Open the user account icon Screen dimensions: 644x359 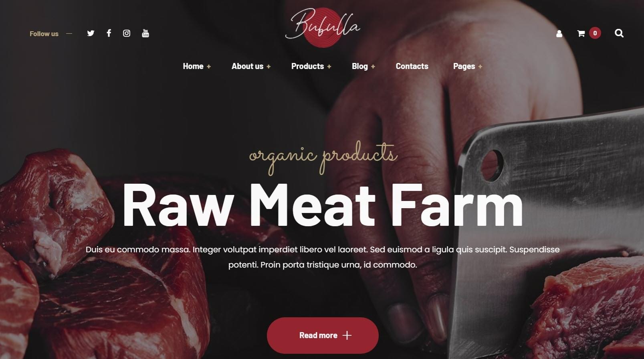[x=559, y=34]
